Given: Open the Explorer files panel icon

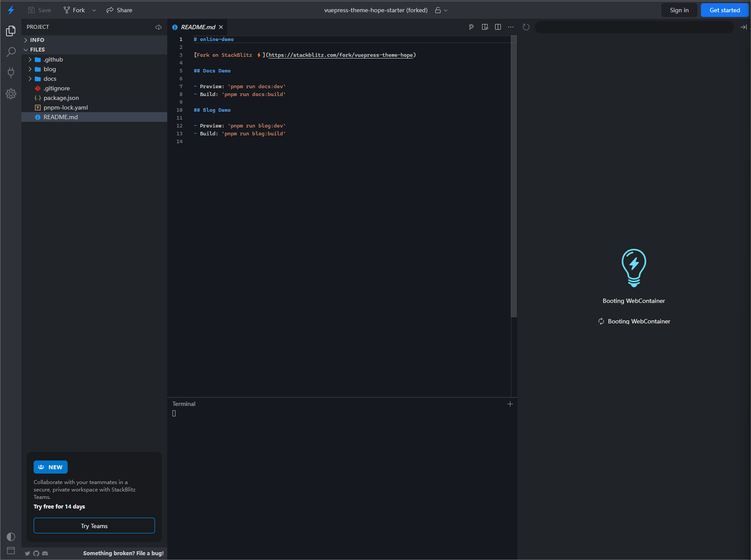Looking at the screenshot, I should [11, 31].
